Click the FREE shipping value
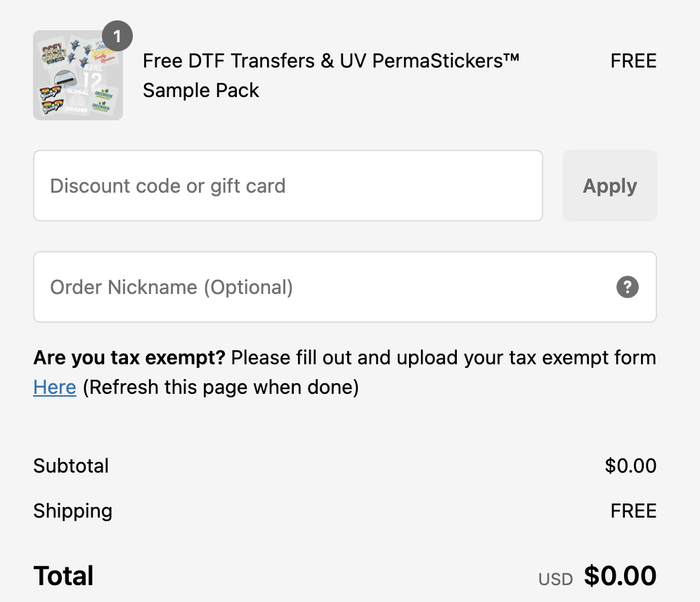Image resolution: width=700 pixels, height=602 pixels. click(x=633, y=511)
